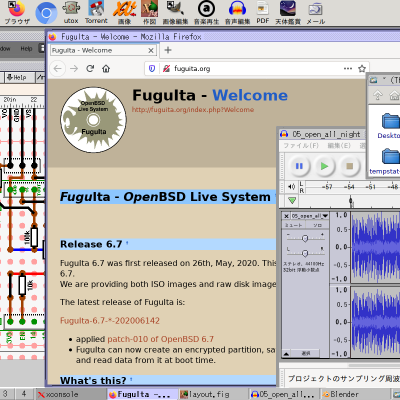
Task: Focus the fuguita.org address bar
Action: (x=258, y=69)
